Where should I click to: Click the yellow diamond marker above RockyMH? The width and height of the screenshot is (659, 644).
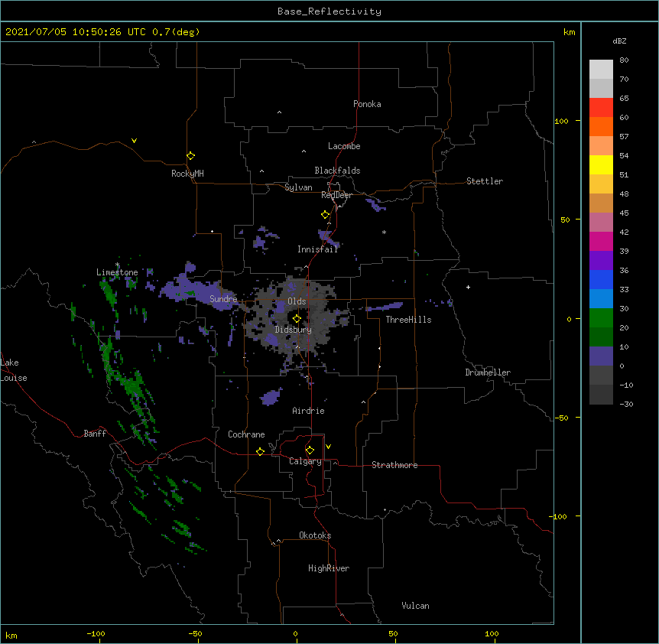pyautogui.click(x=190, y=156)
